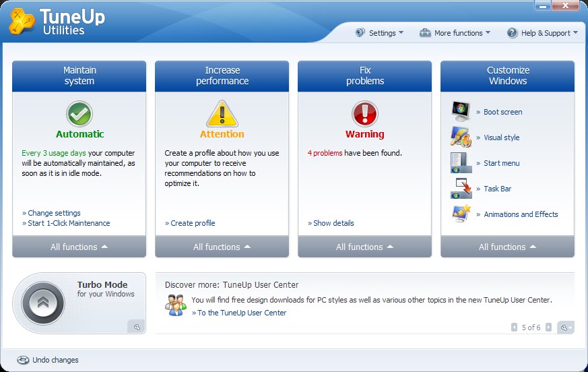This screenshot has width=588, height=372.
Task: Click the green Automatic status label
Action: pyautogui.click(x=80, y=134)
